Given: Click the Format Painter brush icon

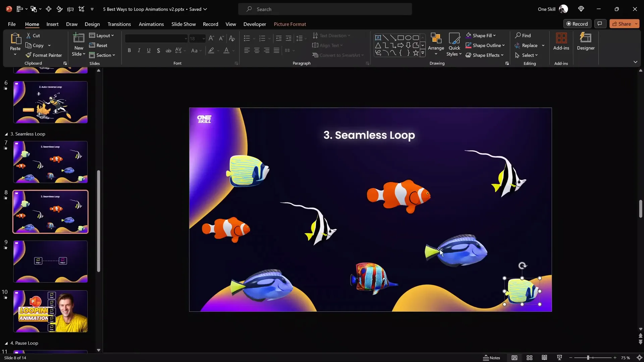Looking at the screenshot, I should tap(29, 55).
